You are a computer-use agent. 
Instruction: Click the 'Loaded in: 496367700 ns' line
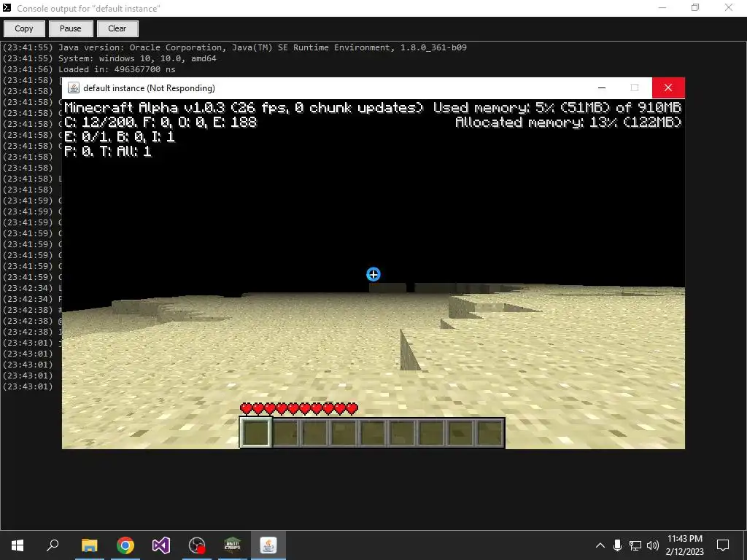117,69
